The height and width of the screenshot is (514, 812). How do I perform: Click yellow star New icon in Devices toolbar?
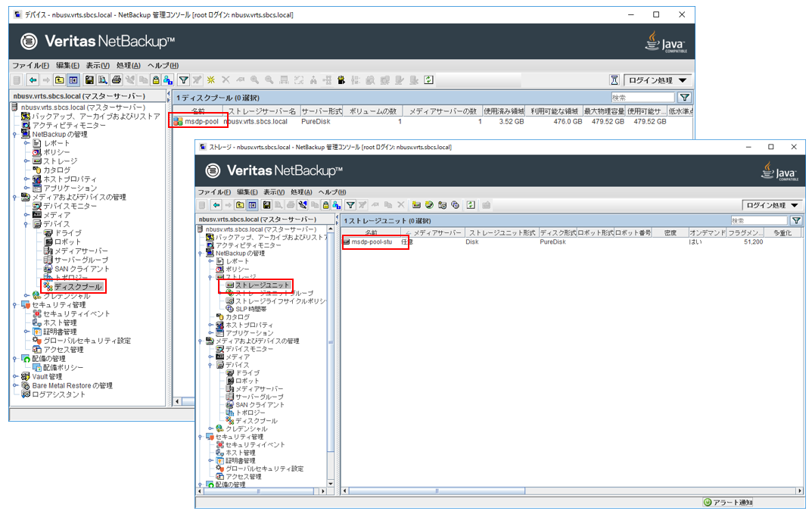click(211, 79)
